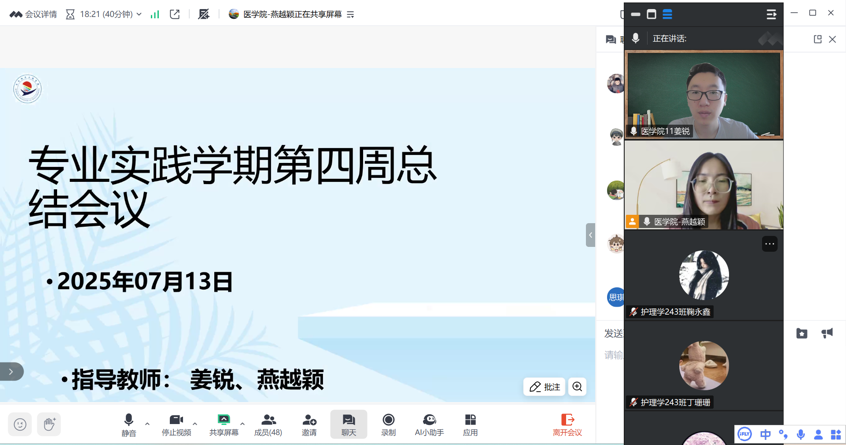The image size is (846, 445).
Task: Click the magnifier zoom icon beside 批注
Action: (578, 387)
